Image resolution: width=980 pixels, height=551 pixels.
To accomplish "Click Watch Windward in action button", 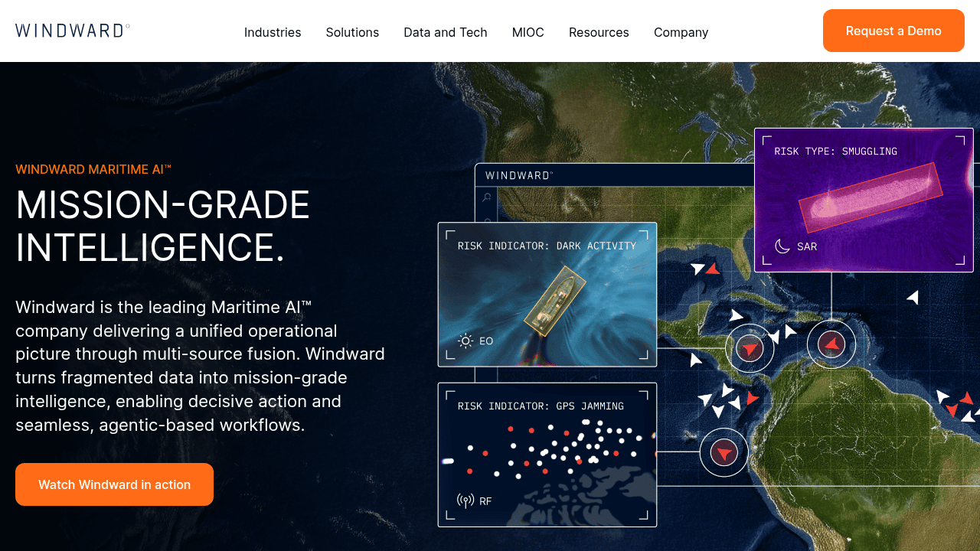I will pos(114,484).
